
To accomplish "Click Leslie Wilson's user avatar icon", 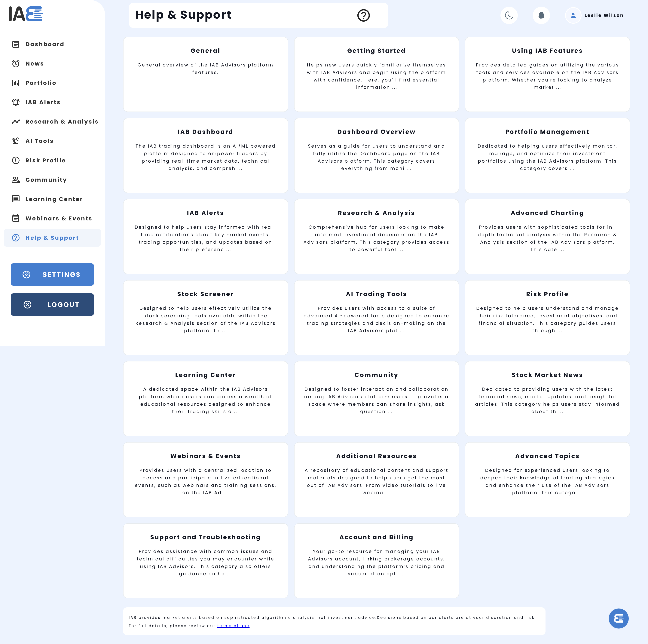I will coord(573,15).
